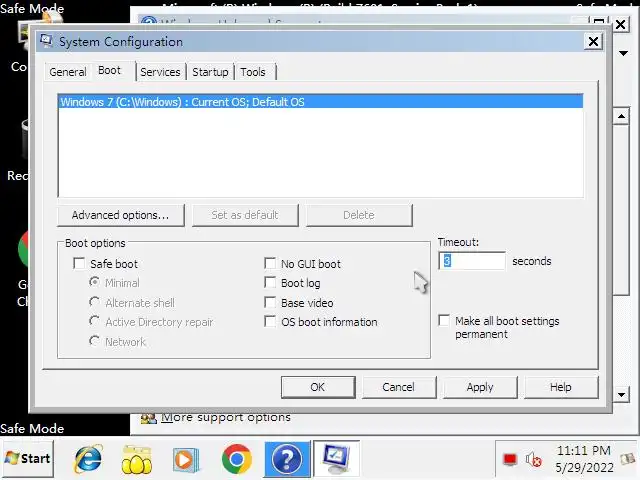Click More support options link in Help window
The width and height of the screenshot is (640, 480).
point(226,417)
